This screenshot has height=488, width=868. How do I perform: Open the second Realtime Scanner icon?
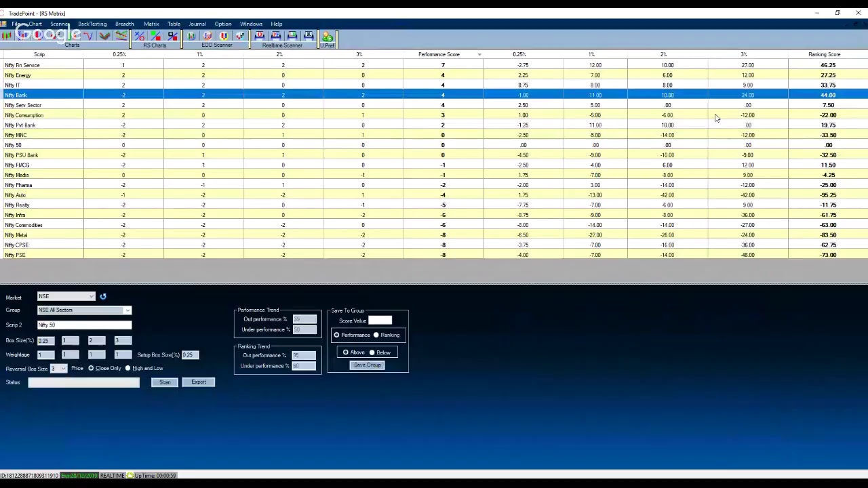(x=276, y=36)
